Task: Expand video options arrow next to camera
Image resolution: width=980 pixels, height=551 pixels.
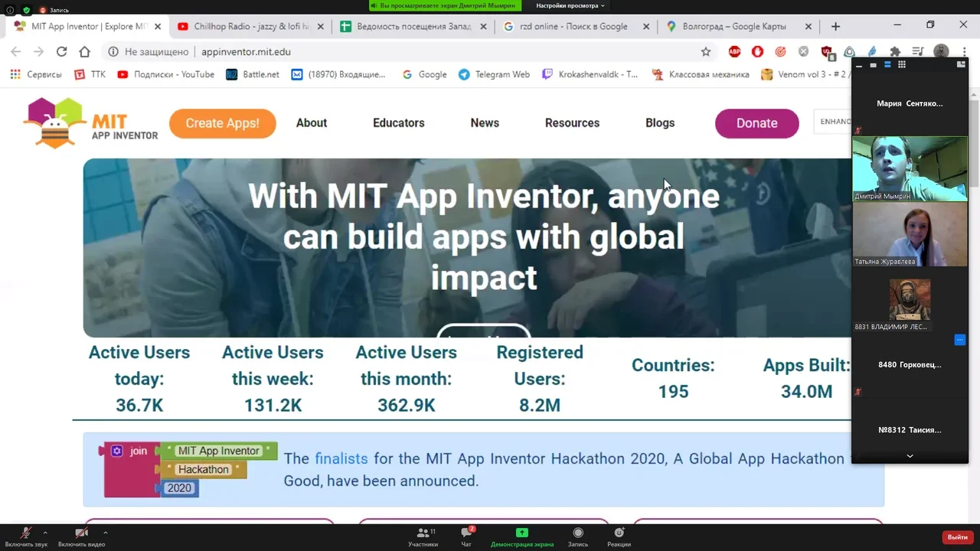Action: coord(105,532)
